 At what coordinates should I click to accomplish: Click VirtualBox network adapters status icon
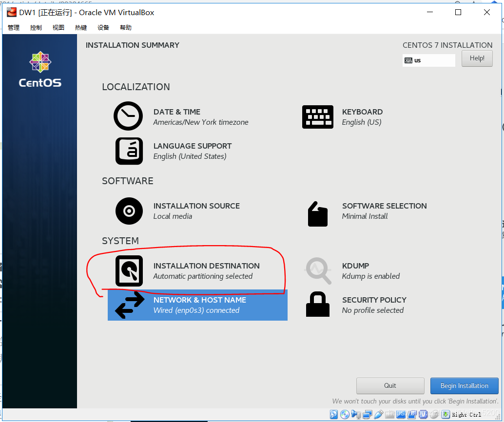(368, 414)
